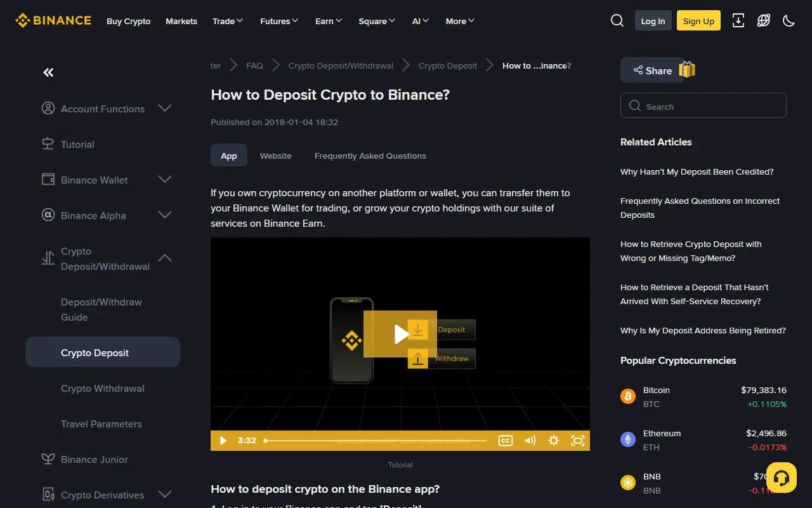Play the video with the center play button
The width and height of the screenshot is (812, 508).
point(400,334)
